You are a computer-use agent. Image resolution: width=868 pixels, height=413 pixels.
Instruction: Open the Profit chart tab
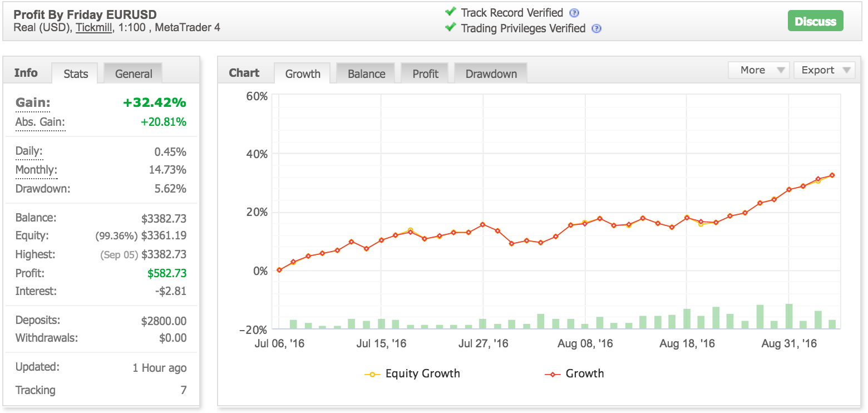pyautogui.click(x=426, y=73)
